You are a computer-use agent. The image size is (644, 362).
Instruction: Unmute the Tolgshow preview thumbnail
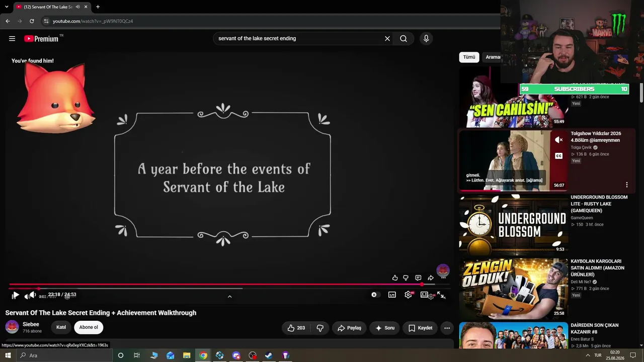[558, 140]
